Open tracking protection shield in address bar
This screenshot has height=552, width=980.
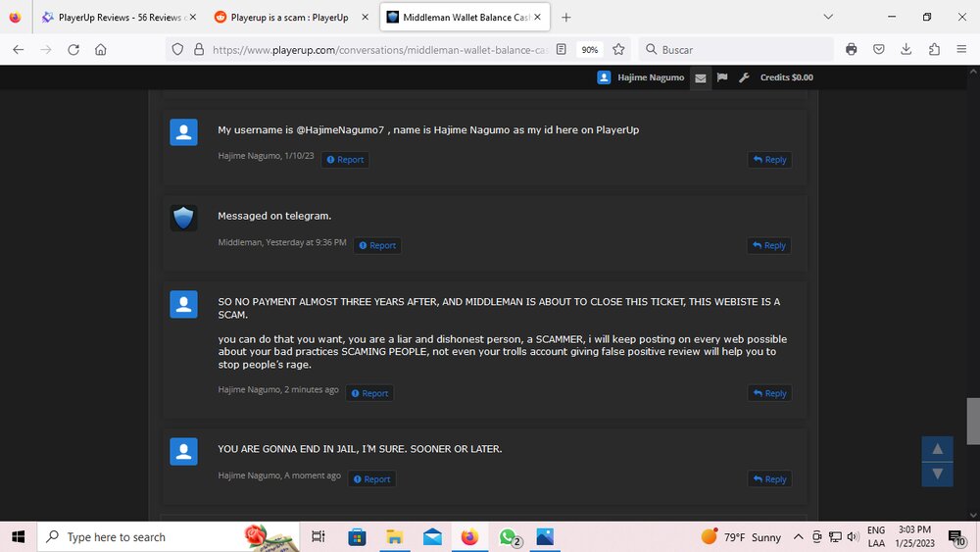177,49
